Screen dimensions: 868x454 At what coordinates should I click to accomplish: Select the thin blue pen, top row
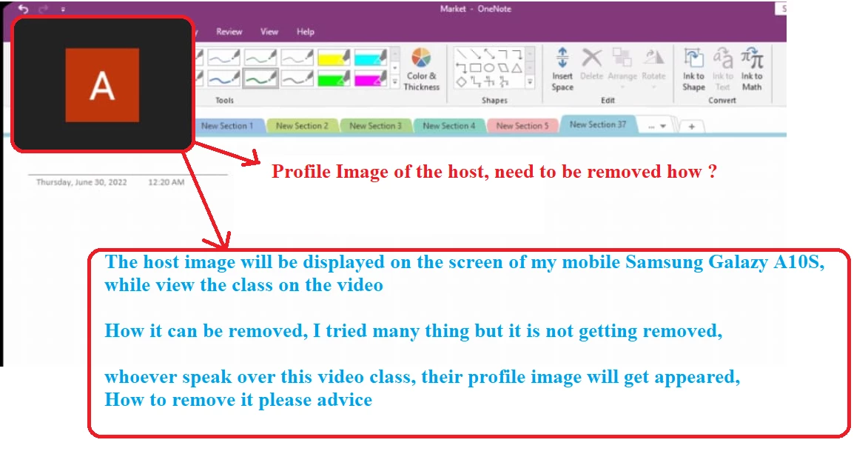tap(224, 57)
